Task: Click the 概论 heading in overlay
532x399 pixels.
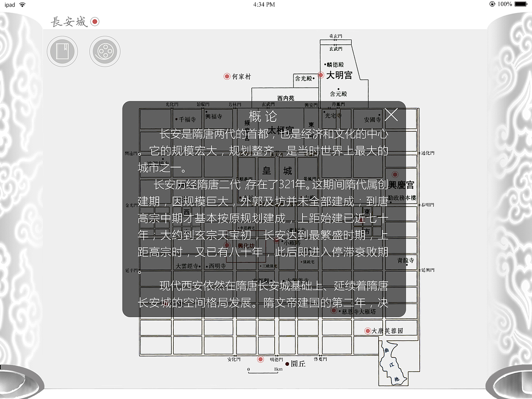Action: click(263, 116)
